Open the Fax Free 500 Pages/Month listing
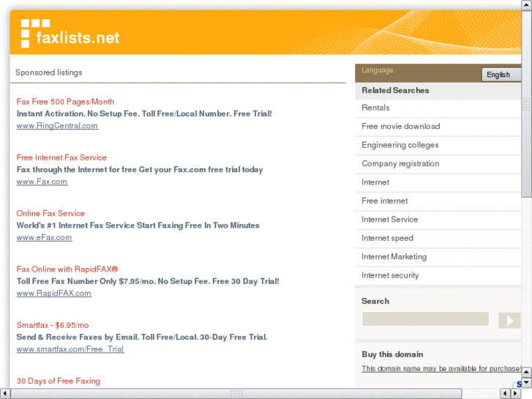 coord(65,102)
